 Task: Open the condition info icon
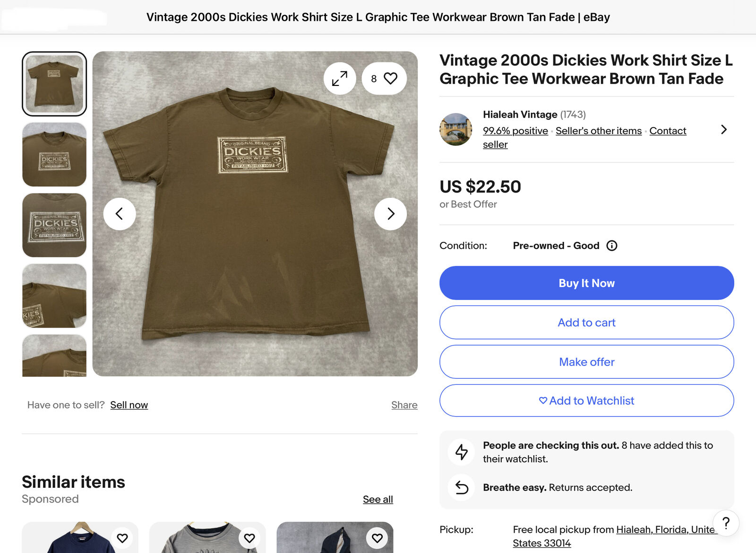coord(612,246)
